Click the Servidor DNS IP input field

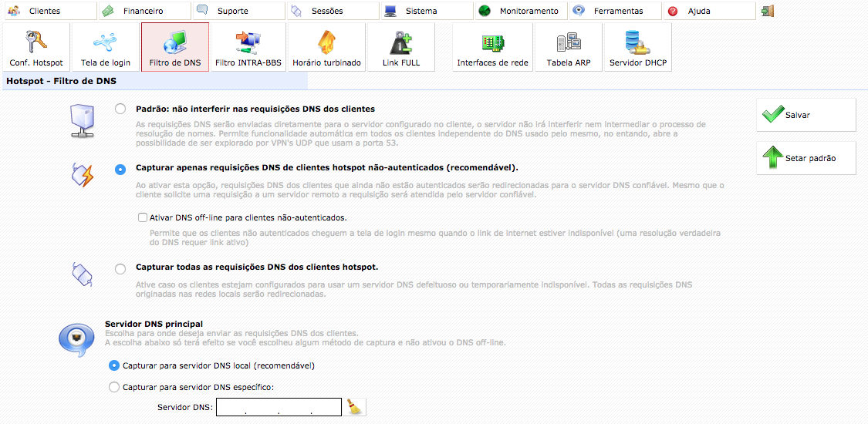tap(279, 407)
